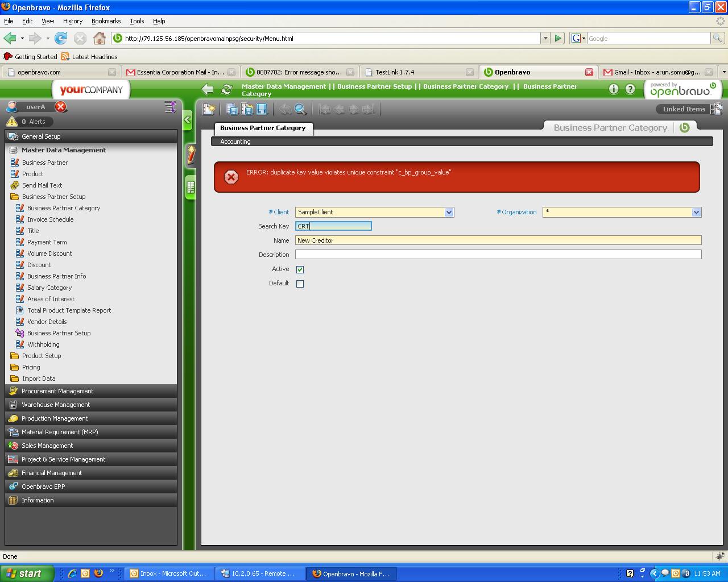Switch to the TestLink 1.7.4 tab
The height and width of the screenshot is (582, 728).
point(418,72)
